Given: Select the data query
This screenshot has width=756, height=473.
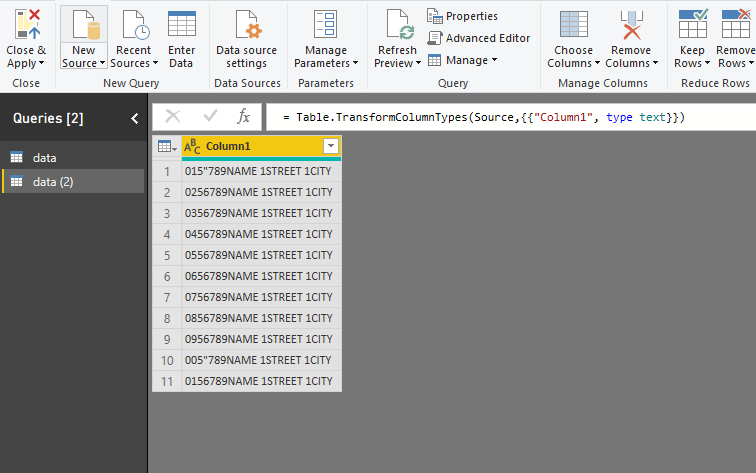Looking at the screenshot, I should pyautogui.click(x=73, y=157).
